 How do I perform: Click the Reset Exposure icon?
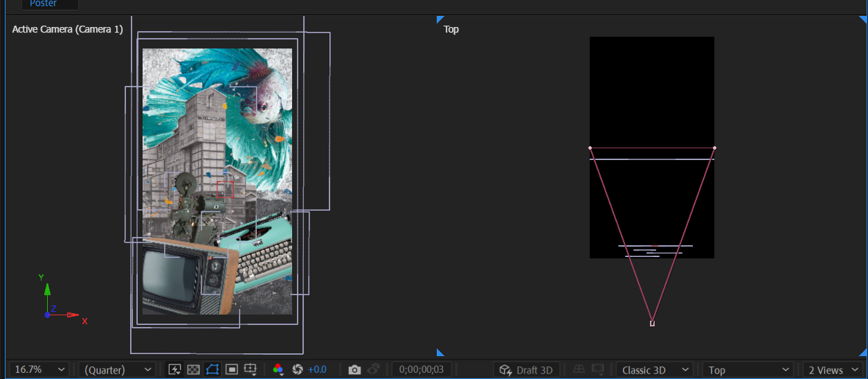point(298,370)
